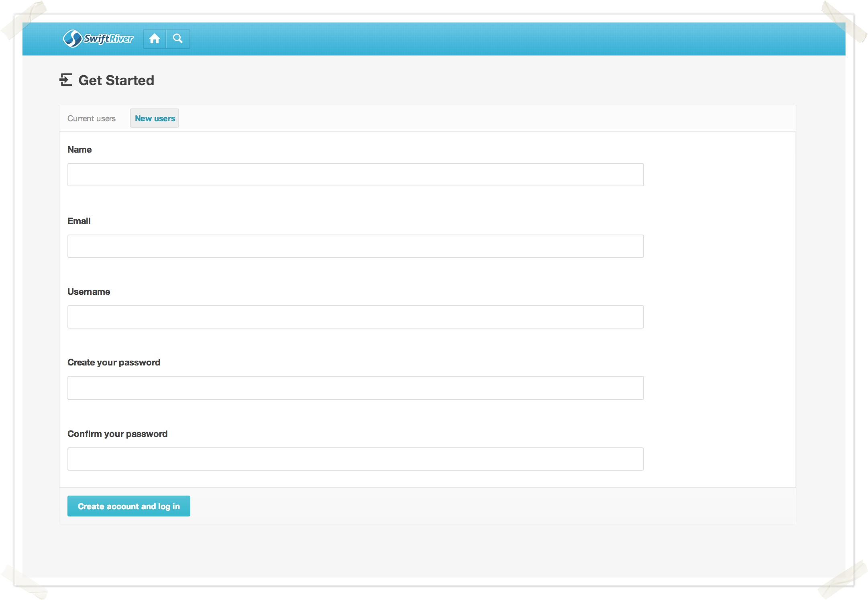Click the Email field label

point(79,221)
